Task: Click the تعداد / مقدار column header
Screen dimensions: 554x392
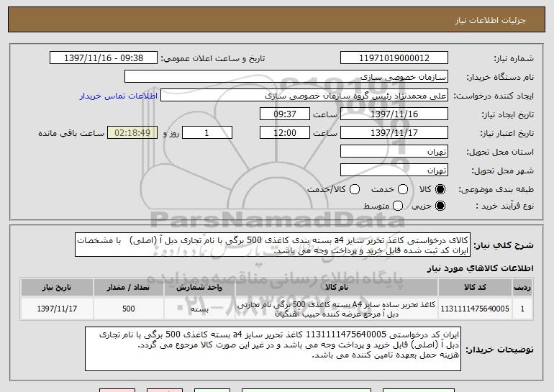Action: click(128, 288)
